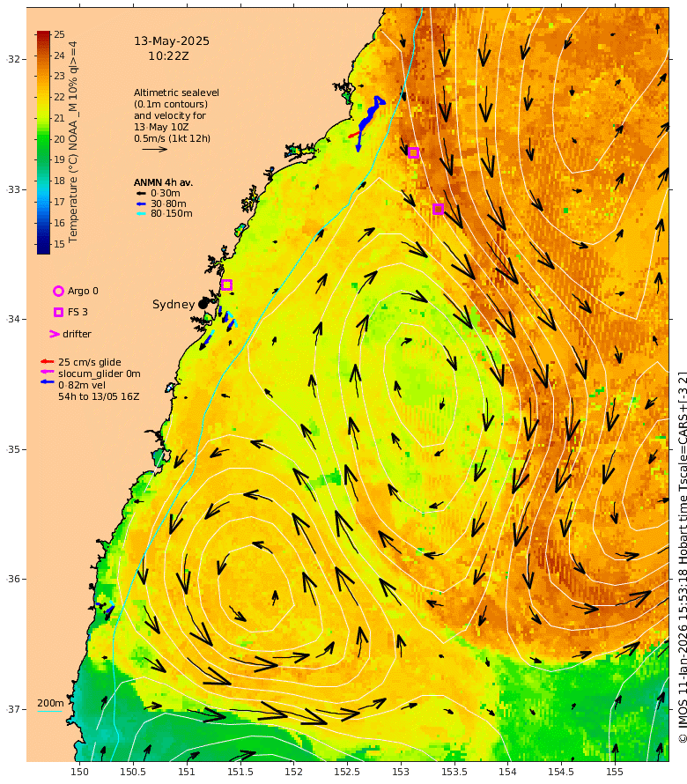Click the FS 3 legend text
This screenshot has height=784, width=687.
pos(78,312)
